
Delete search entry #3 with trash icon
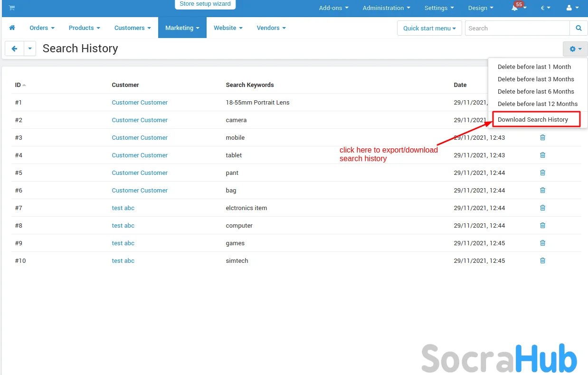pyautogui.click(x=542, y=137)
